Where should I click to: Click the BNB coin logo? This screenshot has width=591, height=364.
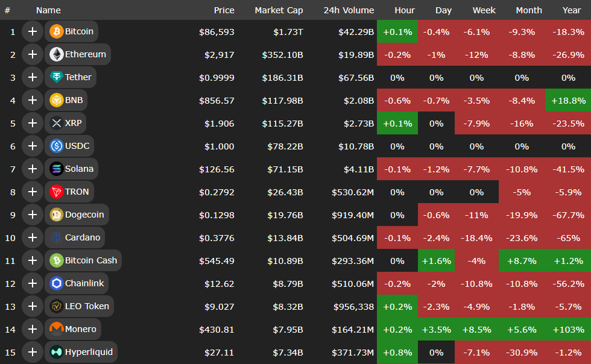pyautogui.click(x=57, y=100)
